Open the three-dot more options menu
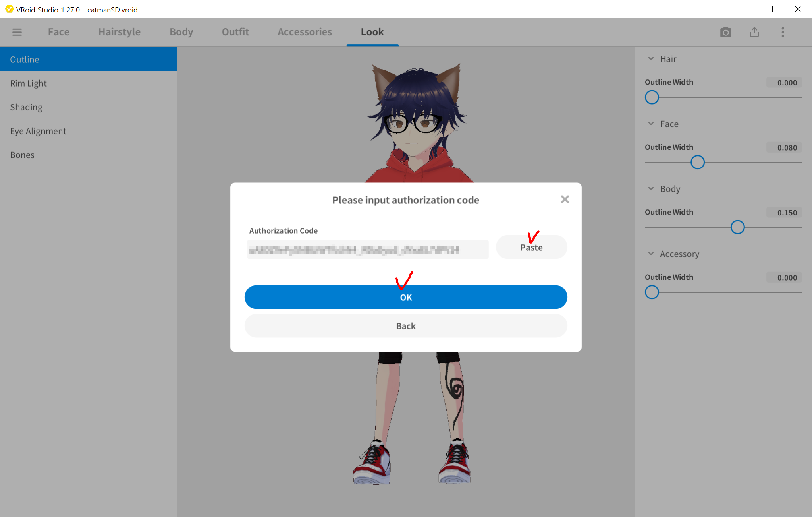 click(783, 32)
